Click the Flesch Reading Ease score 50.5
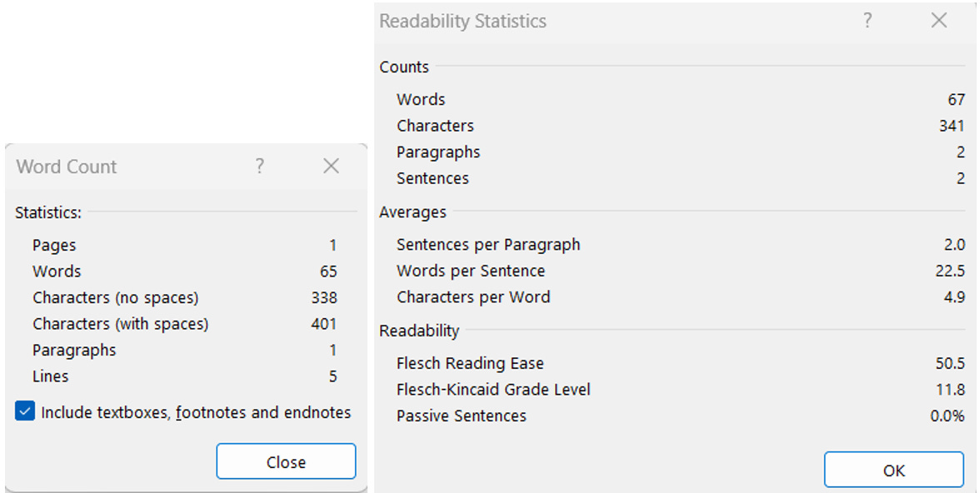980x493 pixels. [x=950, y=364]
